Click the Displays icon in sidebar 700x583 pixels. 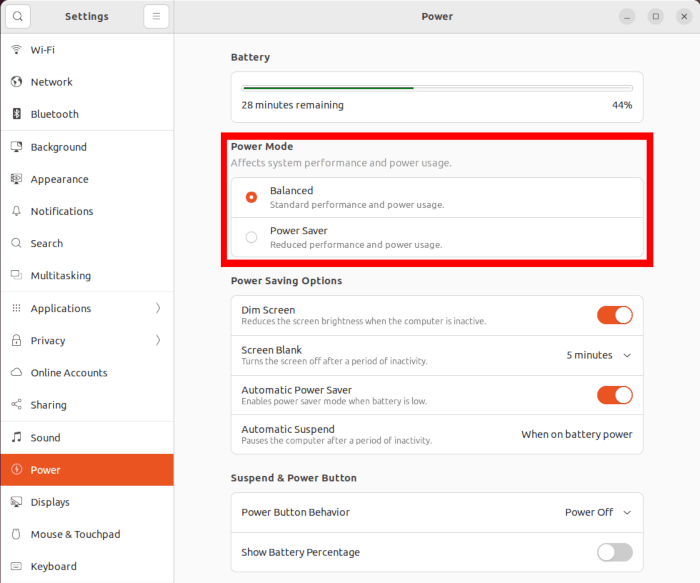tap(17, 502)
